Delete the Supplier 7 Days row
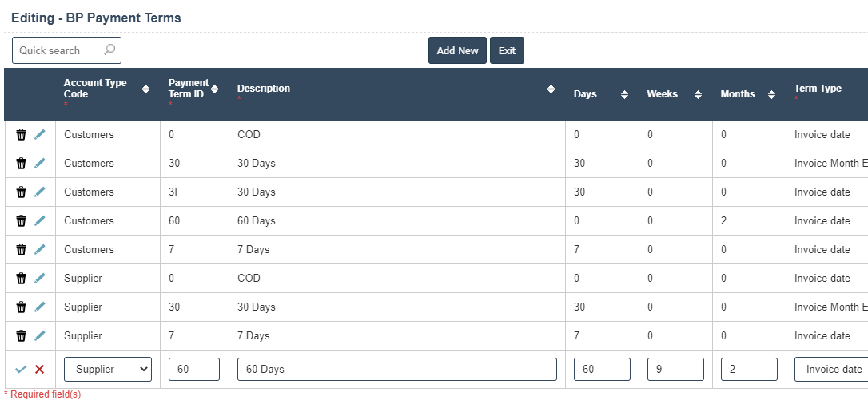868x404 pixels. tap(22, 336)
